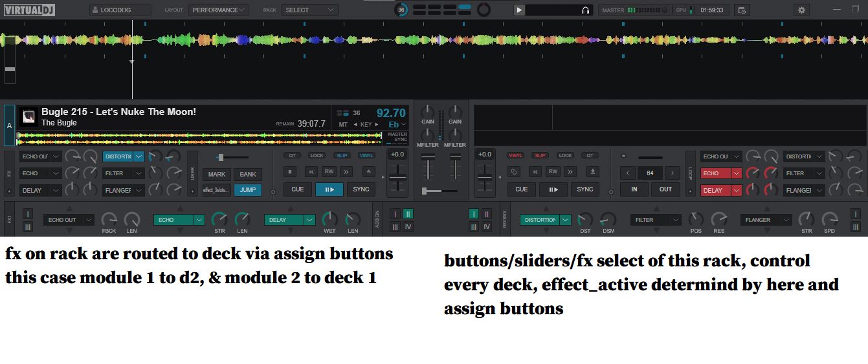Click the RW button on deck A
The height and width of the screenshot is (364, 868).
click(329, 171)
